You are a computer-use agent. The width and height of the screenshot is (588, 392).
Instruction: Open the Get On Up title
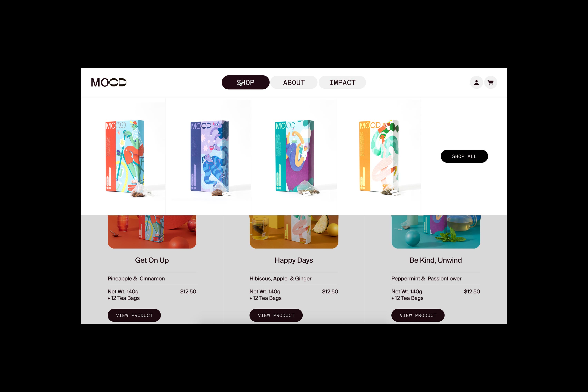152,260
